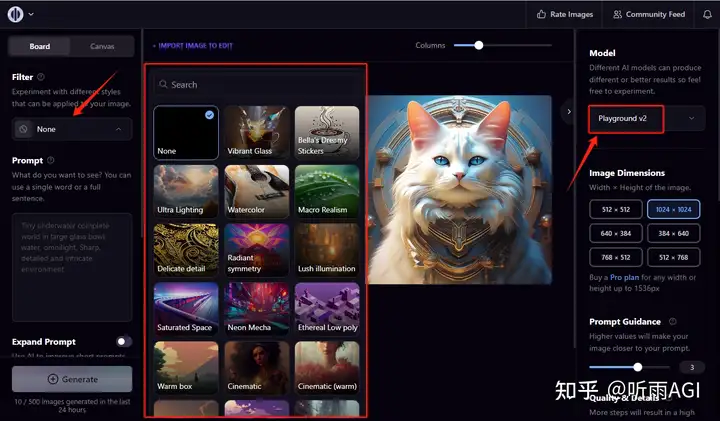Open the Community Feed
The width and height of the screenshot is (720, 421).
click(649, 14)
